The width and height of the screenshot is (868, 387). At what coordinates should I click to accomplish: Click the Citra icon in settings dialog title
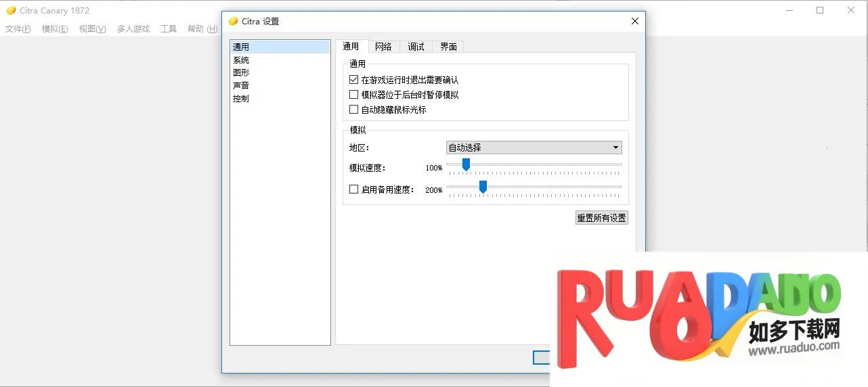233,21
